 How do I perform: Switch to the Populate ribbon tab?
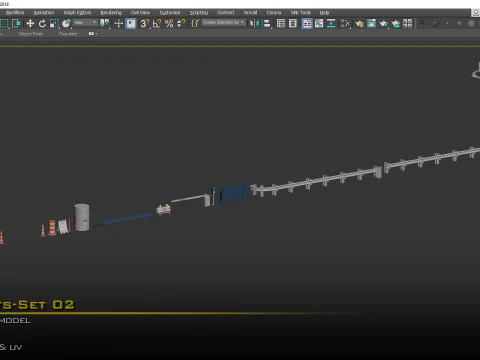pyautogui.click(x=68, y=34)
